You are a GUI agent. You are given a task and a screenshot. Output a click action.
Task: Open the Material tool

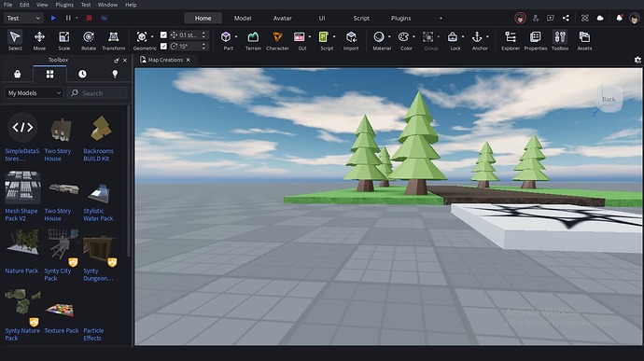pos(379,37)
